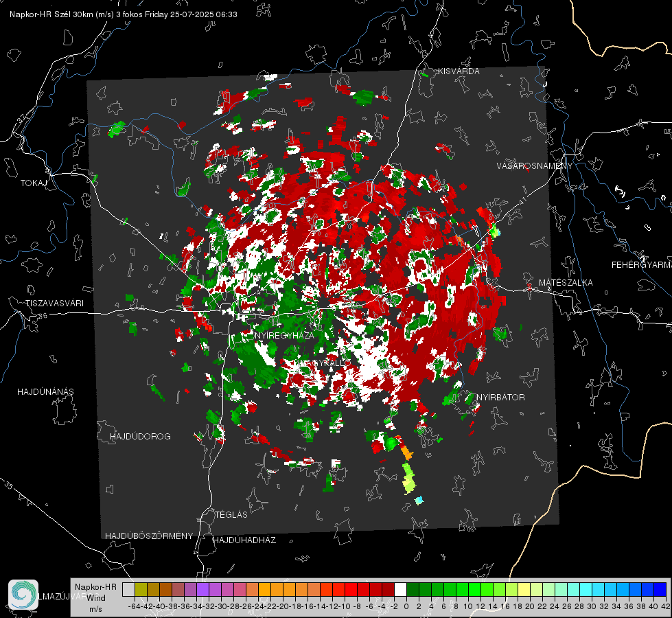Click the HAJDÚDOROG label
This screenshot has width=672, height=618.
click(x=140, y=437)
